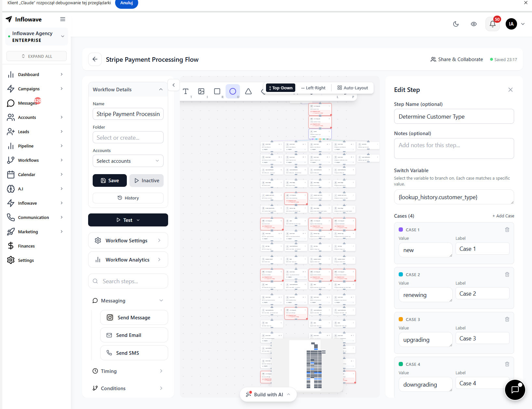Apply Auto-Layout to canvas
This screenshot has width=532, height=409.
353,88
